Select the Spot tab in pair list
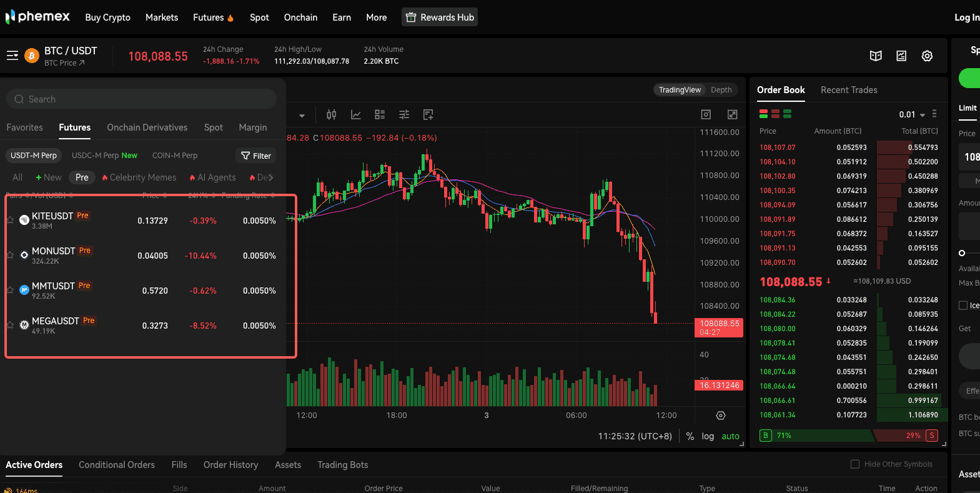 (x=213, y=127)
